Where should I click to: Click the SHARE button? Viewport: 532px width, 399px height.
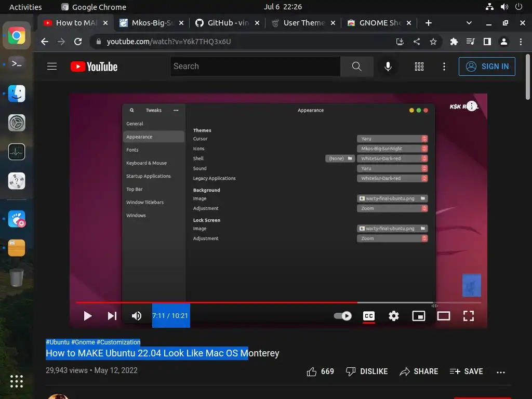pyautogui.click(x=419, y=371)
